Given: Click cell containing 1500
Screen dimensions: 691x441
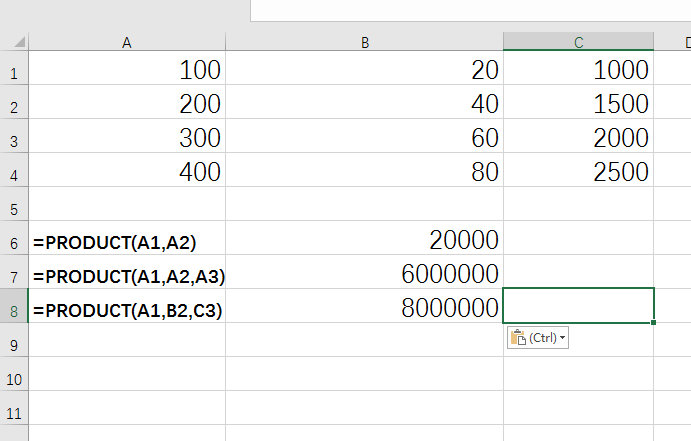Looking at the screenshot, I should click(x=578, y=102).
